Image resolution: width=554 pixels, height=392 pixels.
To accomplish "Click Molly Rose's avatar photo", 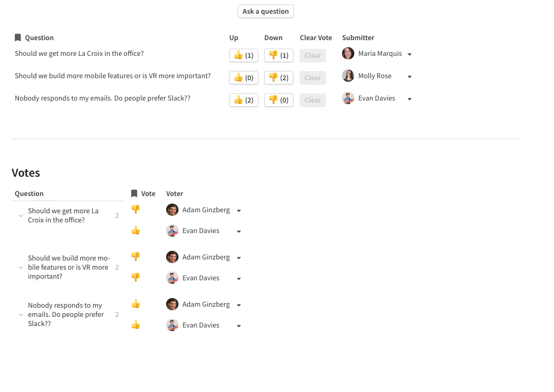I will (x=348, y=76).
